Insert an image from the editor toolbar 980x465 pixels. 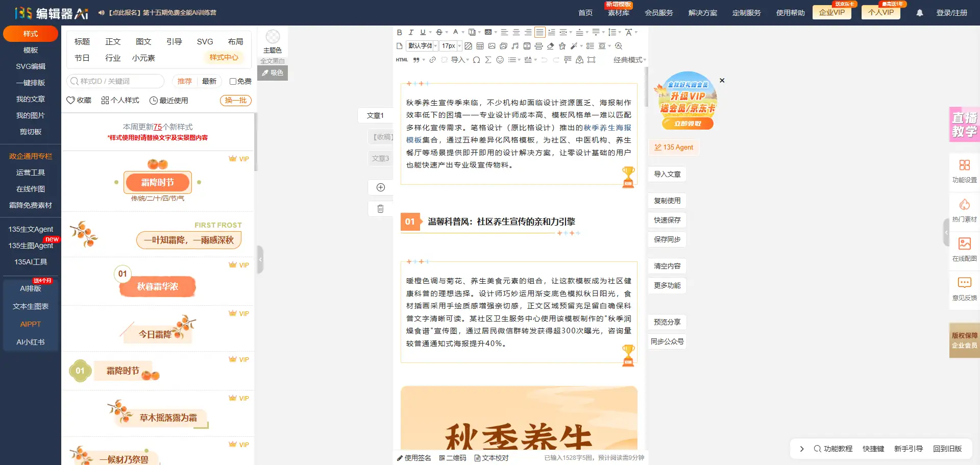click(x=491, y=46)
